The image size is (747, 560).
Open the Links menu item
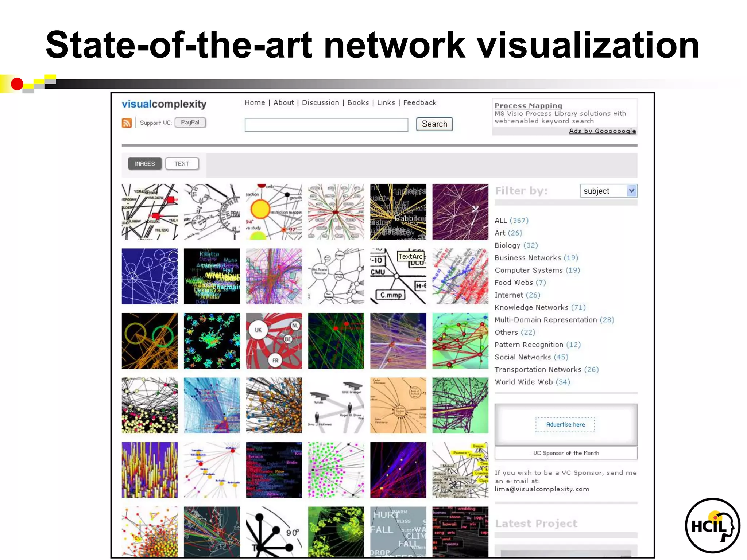386,103
